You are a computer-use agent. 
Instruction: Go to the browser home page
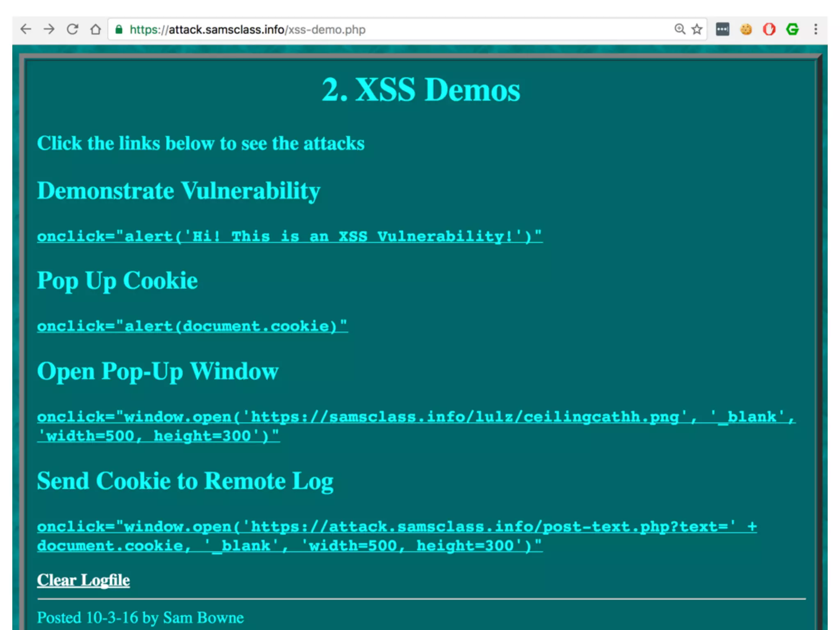96,30
